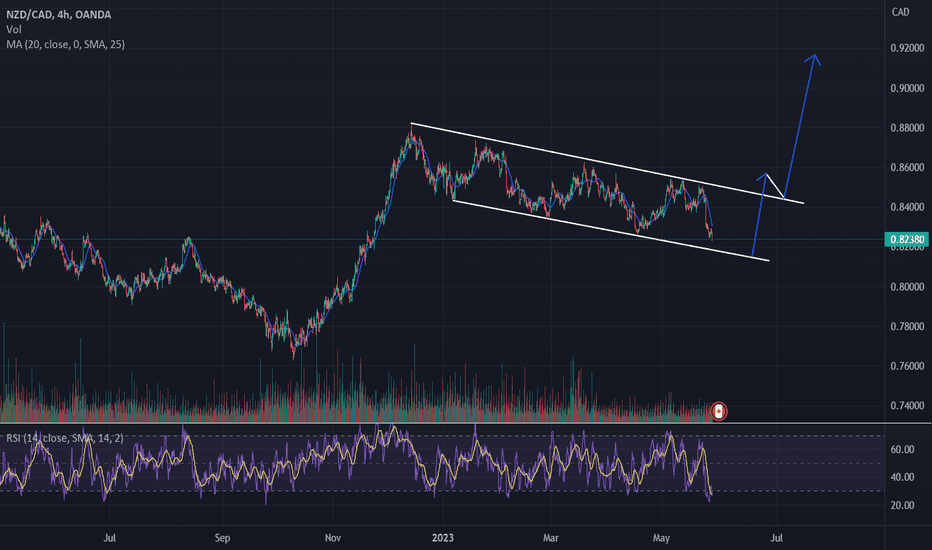Click the NZD/CAD, 4h, OANDA symbol title
The height and width of the screenshot is (550, 932).
59,15
